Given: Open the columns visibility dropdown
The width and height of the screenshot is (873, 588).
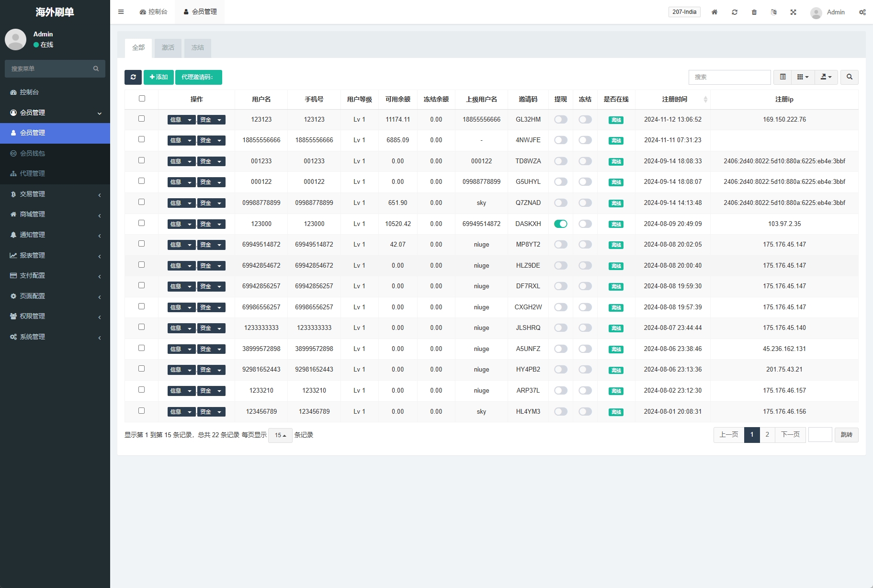Looking at the screenshot, I should (x=803, y=77).
